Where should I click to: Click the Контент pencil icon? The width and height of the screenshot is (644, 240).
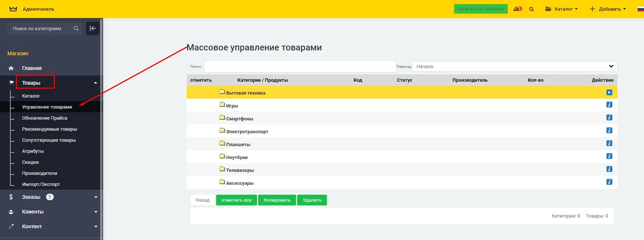[11, 226]
